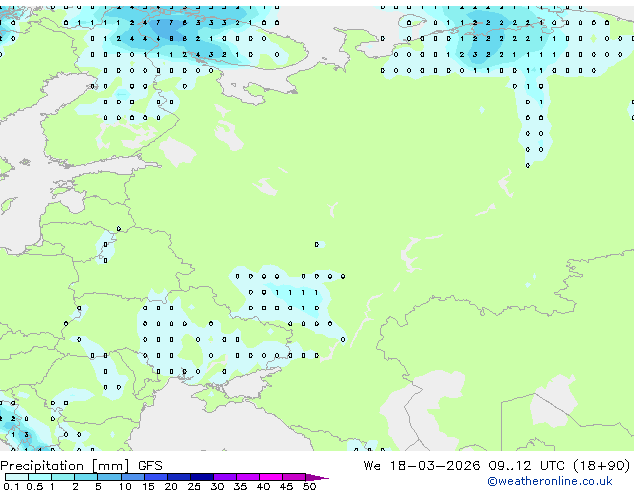
Task: Click the '30' legend value
Action: click(218, 486)
